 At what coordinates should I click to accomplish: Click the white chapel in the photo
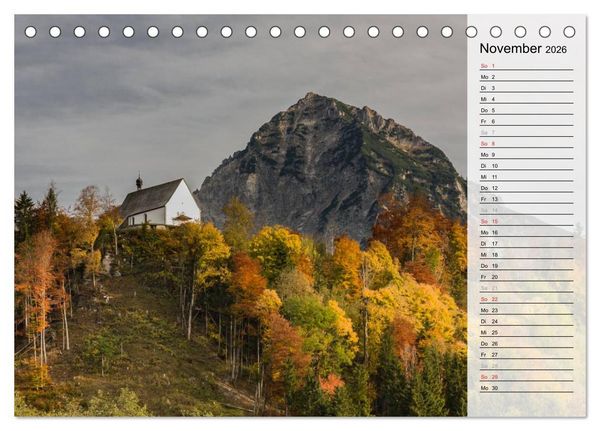coord(160,203)
